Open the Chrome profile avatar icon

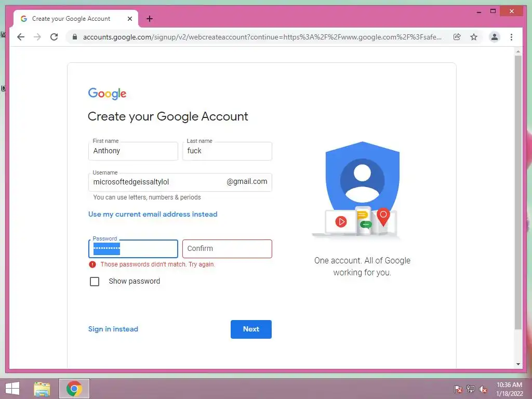click(x=495, y=37)
